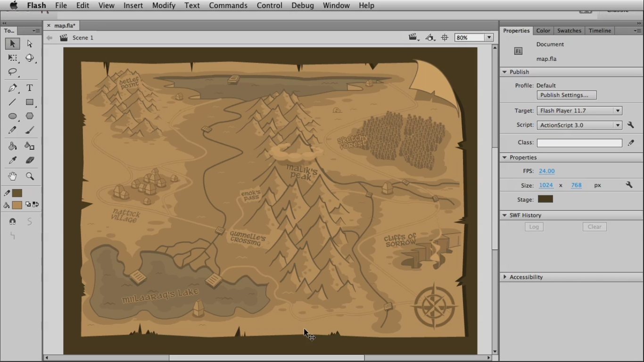Select the Selection tool
This screenshot has width=644, height=362.
12,43
